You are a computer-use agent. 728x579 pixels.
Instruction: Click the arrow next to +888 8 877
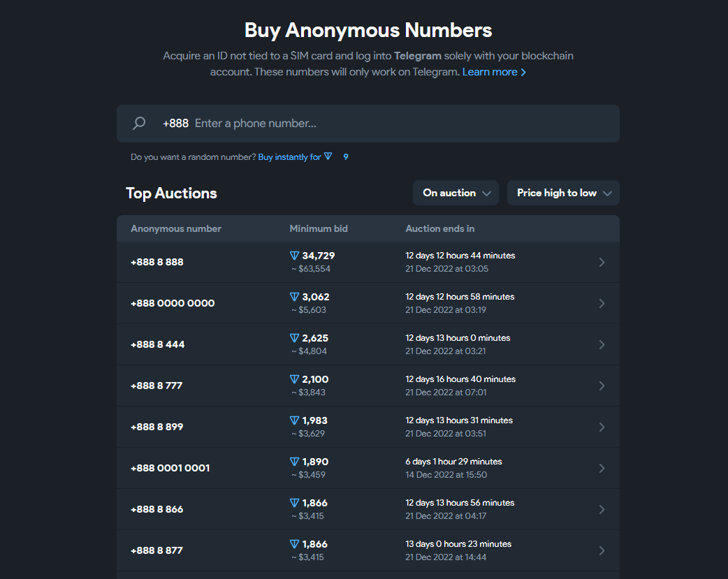(602, 551)
